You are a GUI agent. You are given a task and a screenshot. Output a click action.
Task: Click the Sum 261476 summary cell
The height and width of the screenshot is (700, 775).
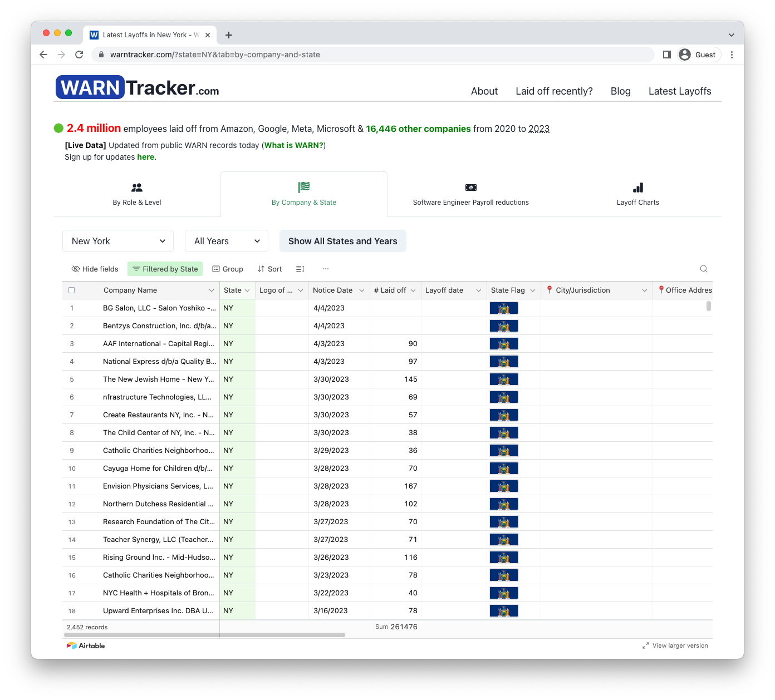pyautogui.click(x=396, y=627)
